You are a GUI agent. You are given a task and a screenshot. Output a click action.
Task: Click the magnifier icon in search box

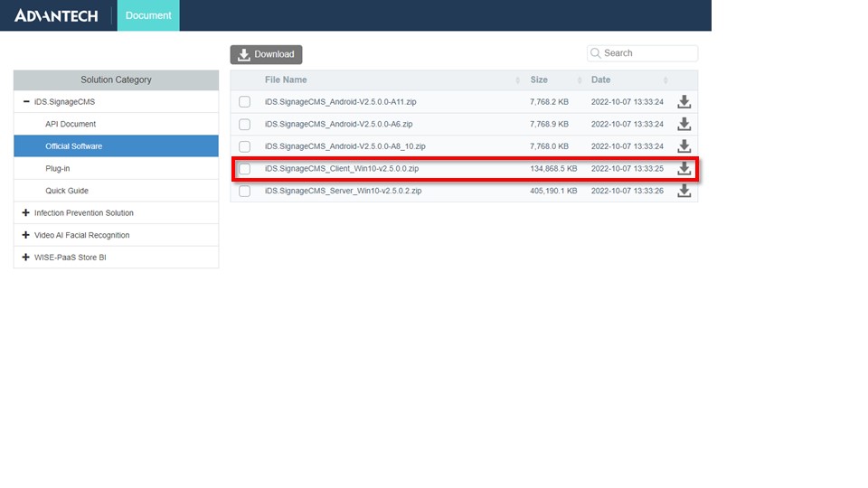(x=596, y=53)
